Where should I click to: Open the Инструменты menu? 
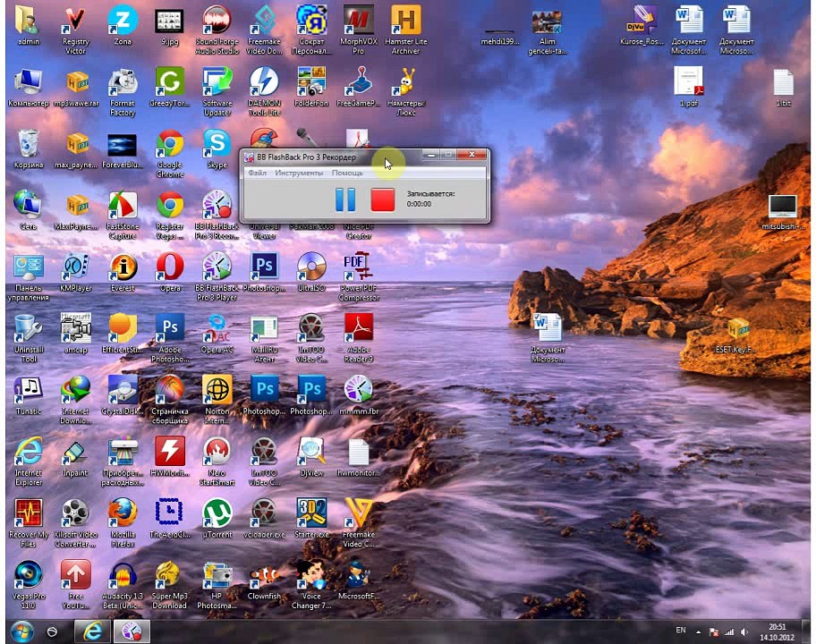click(x=299, y=173)
